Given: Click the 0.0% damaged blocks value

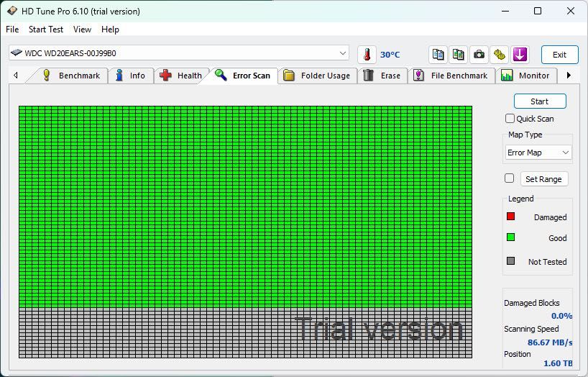Looking at the screenshot, I should 561,316.
